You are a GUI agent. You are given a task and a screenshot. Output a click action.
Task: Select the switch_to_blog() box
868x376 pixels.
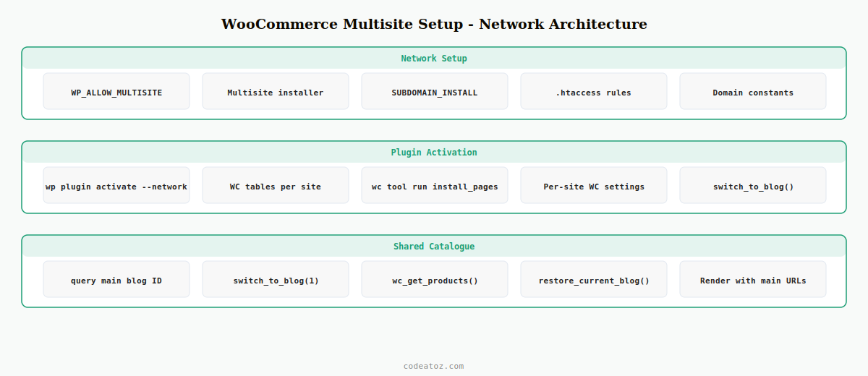(x=753, y=186)
